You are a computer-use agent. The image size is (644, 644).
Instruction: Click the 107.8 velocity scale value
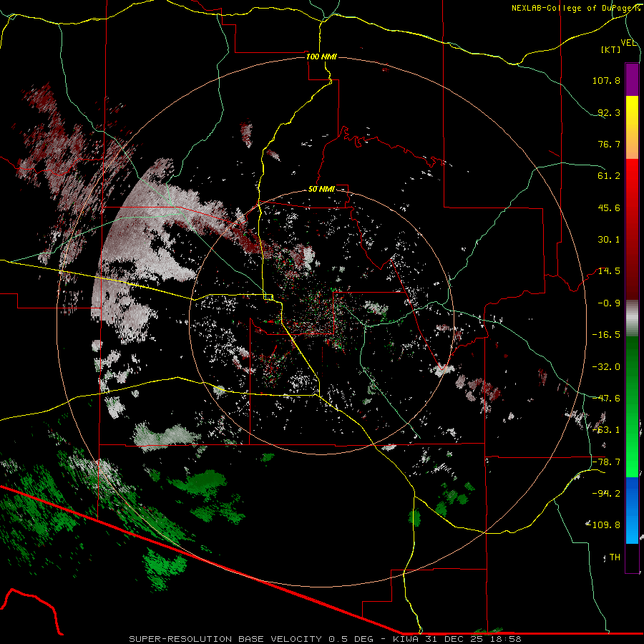pyautogui.click(x=606, y=80)
